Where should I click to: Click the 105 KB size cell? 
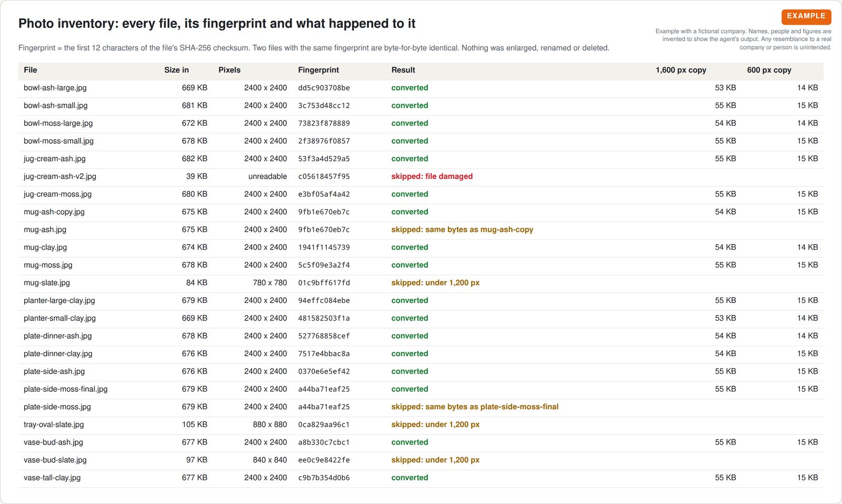[x=195, y=425]
